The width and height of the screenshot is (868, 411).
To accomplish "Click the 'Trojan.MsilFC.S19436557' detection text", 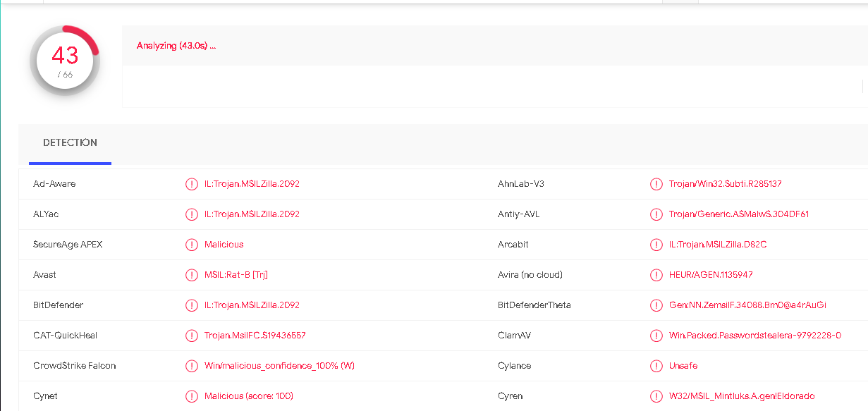I will pyautogui.click(x=255, y=336).
